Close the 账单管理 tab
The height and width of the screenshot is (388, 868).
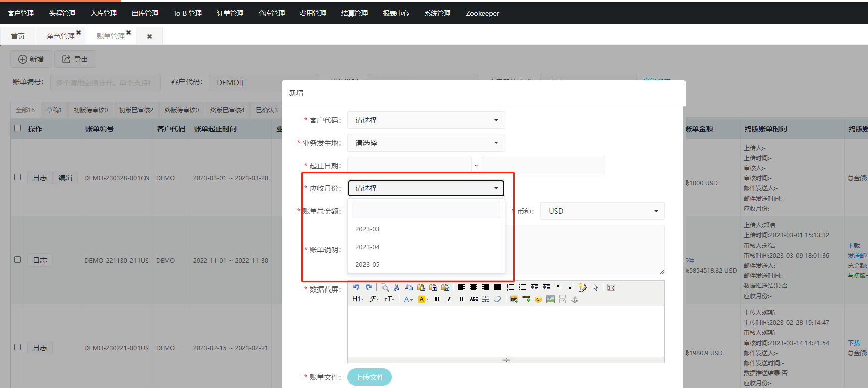point(129,32)
